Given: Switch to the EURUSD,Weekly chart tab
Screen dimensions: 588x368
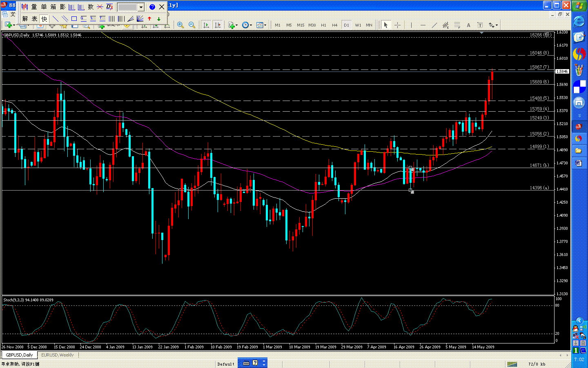Looking at the screenshot, I should [58, 355].
